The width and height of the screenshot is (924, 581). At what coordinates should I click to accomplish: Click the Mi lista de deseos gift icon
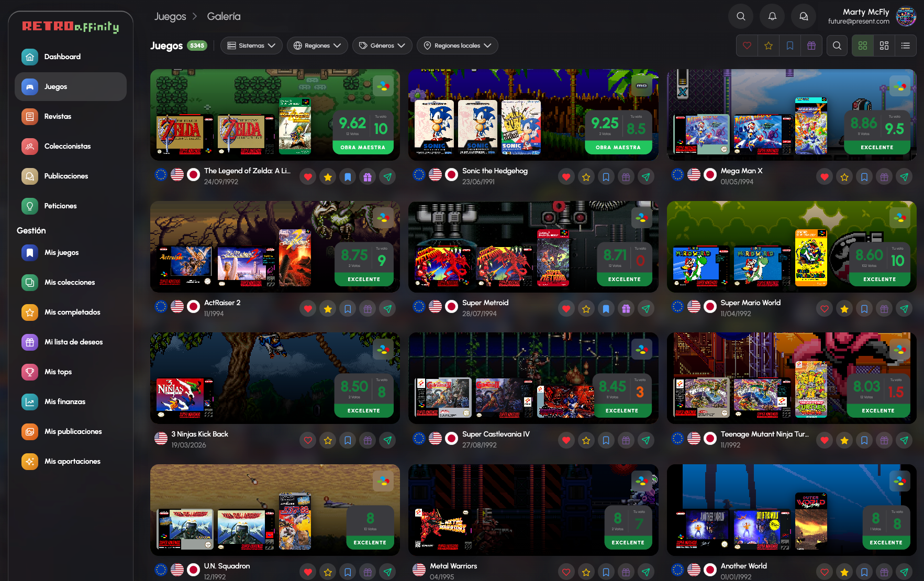(30, 342)
